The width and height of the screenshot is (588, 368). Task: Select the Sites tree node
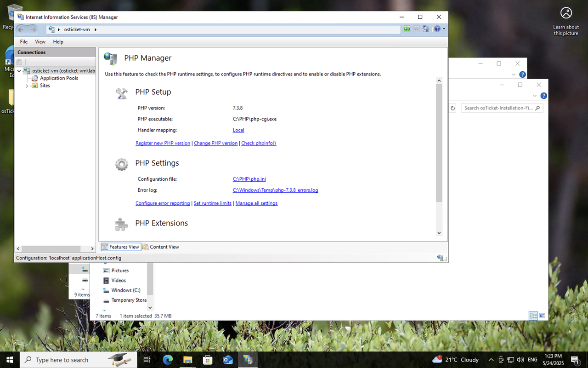pos(45,86)
